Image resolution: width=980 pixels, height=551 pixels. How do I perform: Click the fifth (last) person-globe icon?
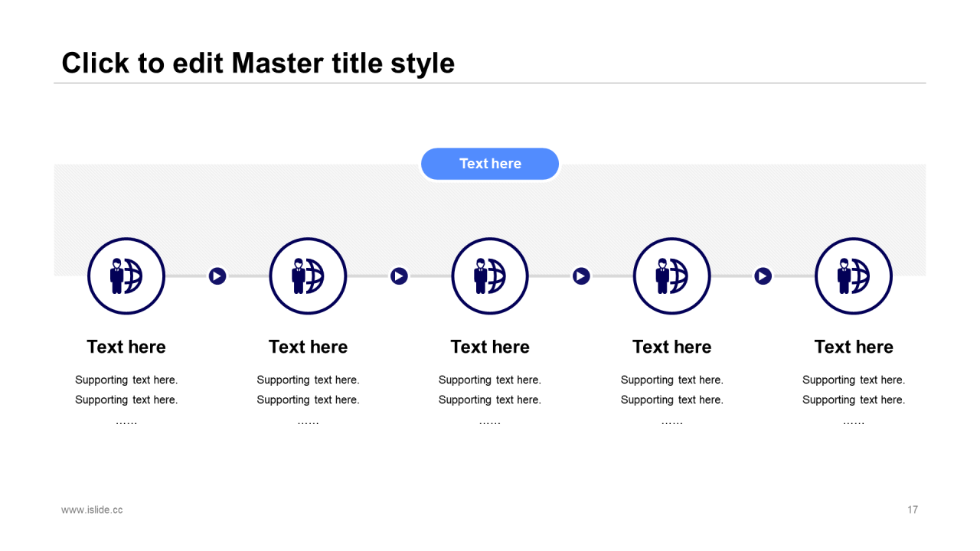point(854,275)
